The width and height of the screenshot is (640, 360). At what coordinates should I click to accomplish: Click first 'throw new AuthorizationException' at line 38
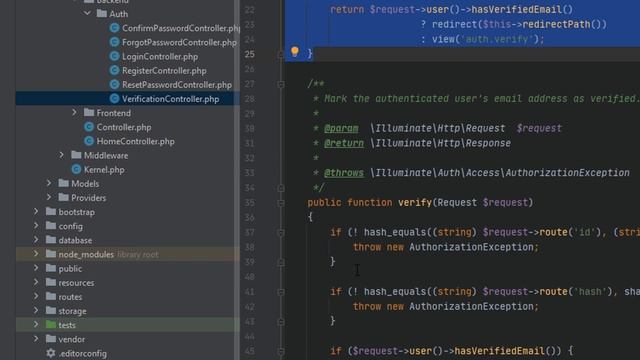point(446,247)
